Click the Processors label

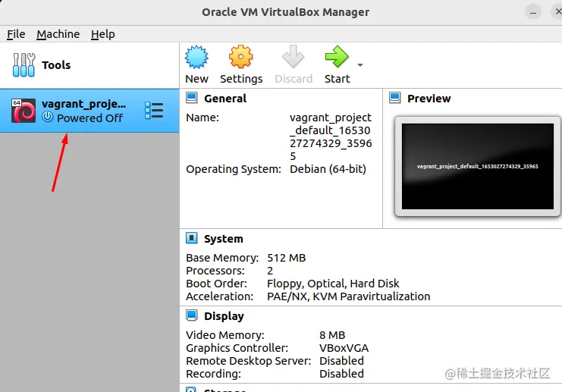click(215, 271)
